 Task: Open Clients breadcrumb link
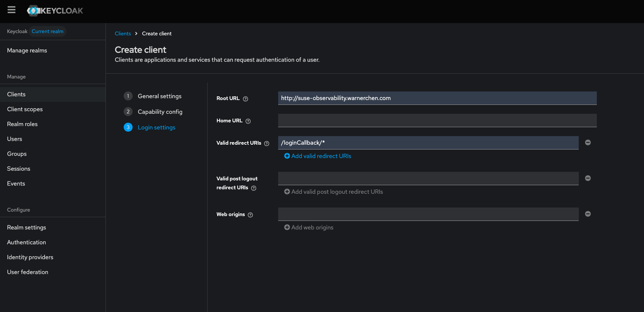[x=123, y=33]
